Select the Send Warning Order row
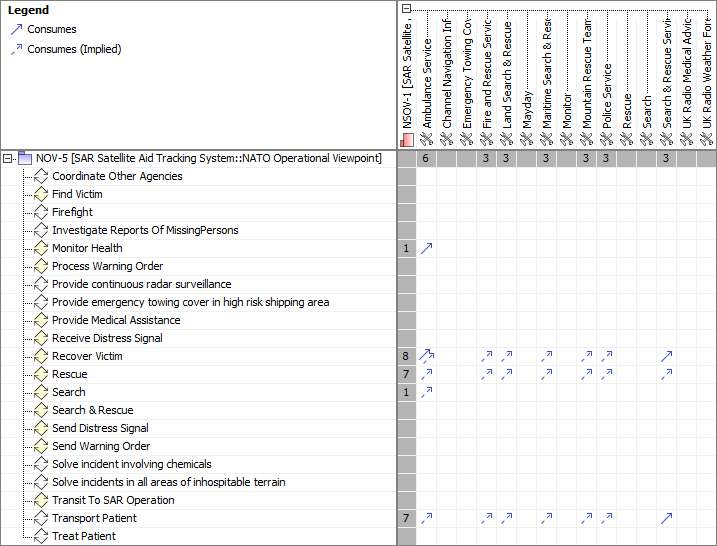 101,446
